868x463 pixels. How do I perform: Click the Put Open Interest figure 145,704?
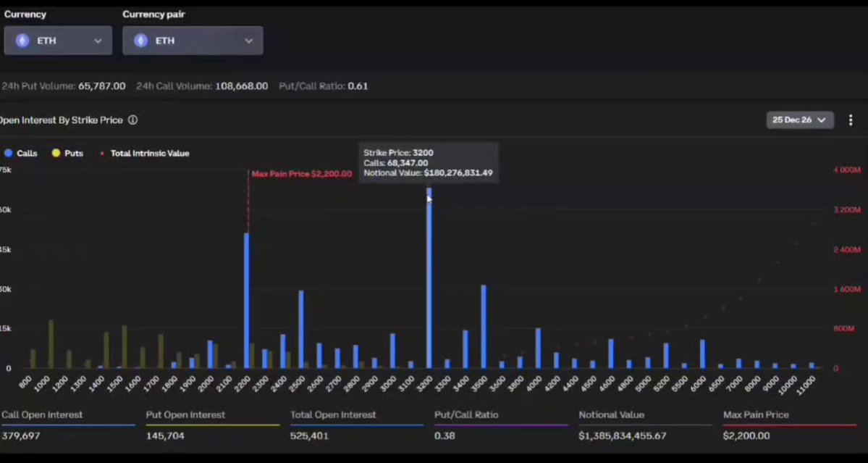click(x=165, y=436)
